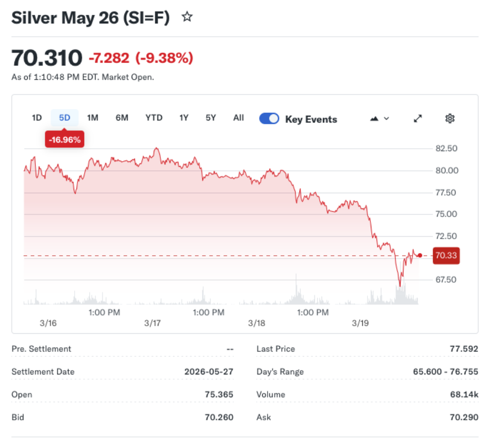Screen dimensions: 490x448
Task: Click the 82.50 price axis label
Action: coord(446,148)
